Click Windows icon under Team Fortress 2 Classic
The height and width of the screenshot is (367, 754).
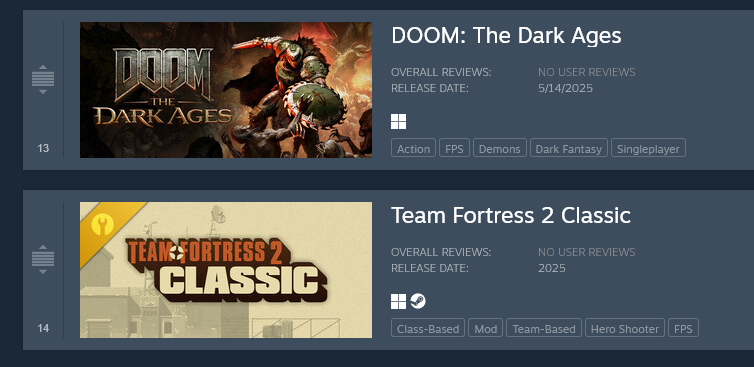(398, 302)
